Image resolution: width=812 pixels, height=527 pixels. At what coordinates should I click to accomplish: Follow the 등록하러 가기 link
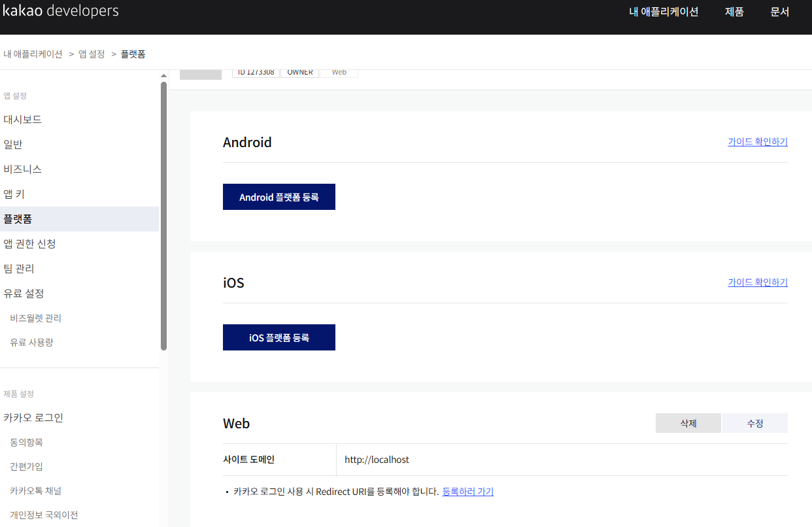[467, 492]
